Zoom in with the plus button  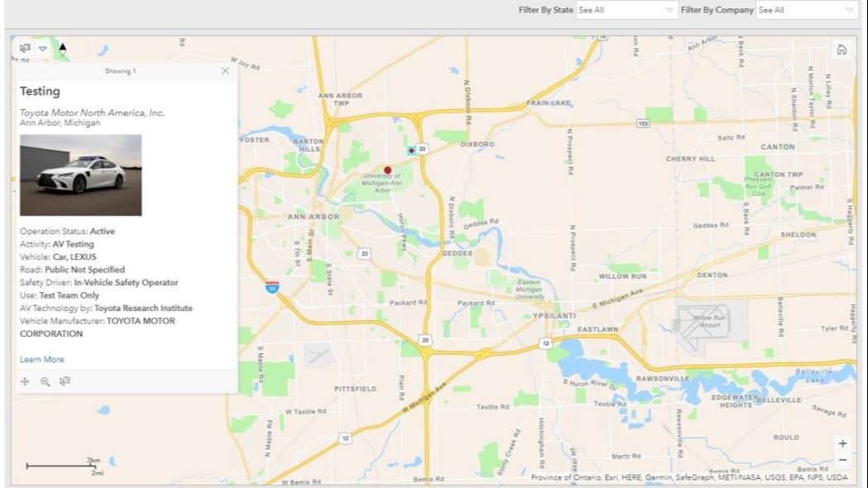pos(842,443)
